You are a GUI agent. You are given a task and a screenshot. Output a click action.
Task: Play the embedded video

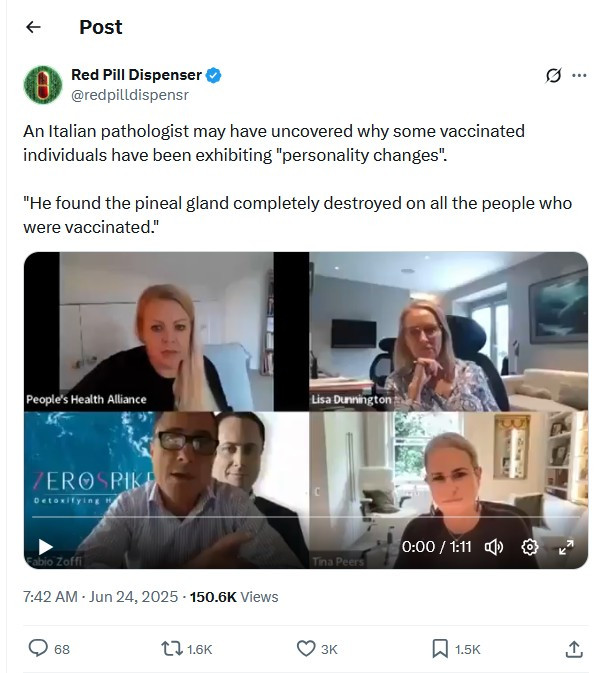pyautogui.click(x=45, y=546)
